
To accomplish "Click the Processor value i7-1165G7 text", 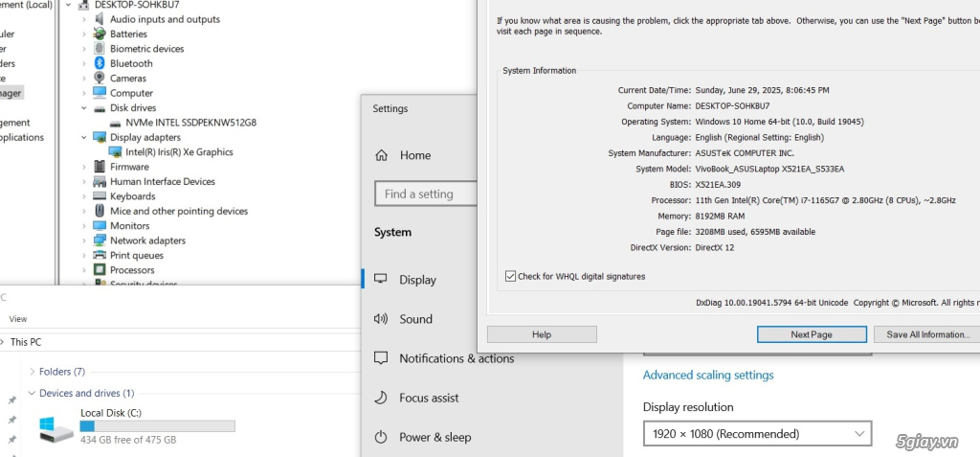I will pos(825,200).
